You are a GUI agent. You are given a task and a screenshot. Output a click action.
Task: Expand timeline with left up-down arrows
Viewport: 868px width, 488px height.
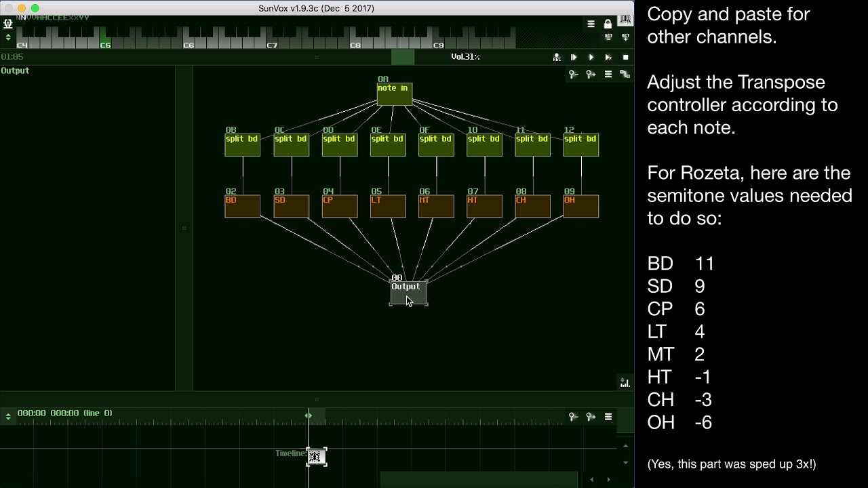click(8, 417)
